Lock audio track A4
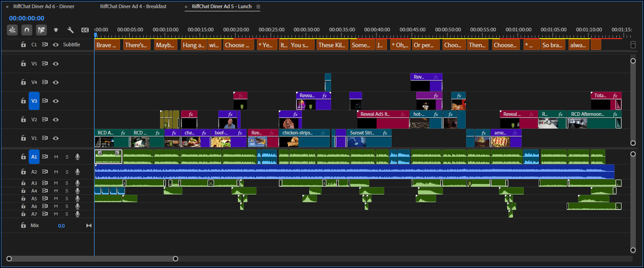This screenshot has width=644, height=268. [23, 191]
